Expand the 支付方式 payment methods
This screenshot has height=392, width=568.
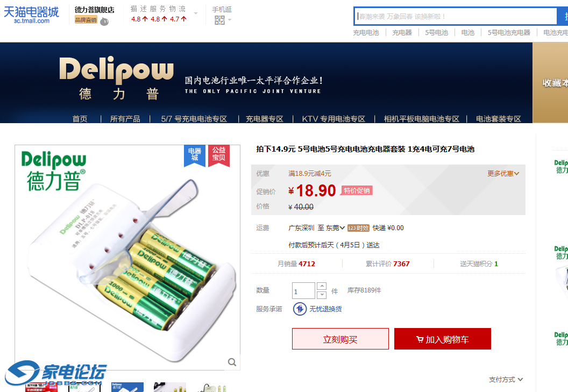coord(506,379)
